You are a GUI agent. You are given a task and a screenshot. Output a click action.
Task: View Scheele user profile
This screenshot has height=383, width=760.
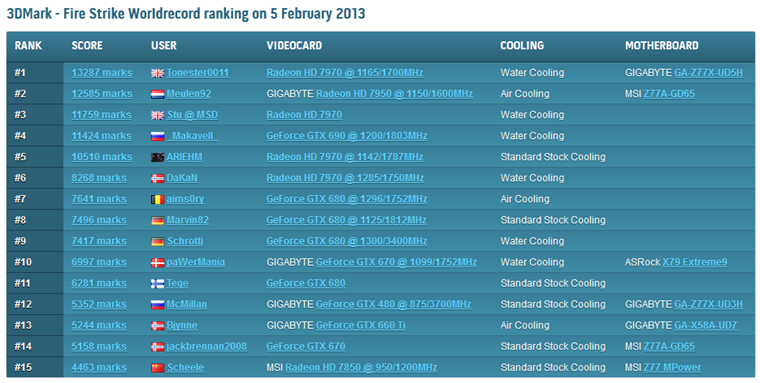pyautogui.click(x=186, y=367)
